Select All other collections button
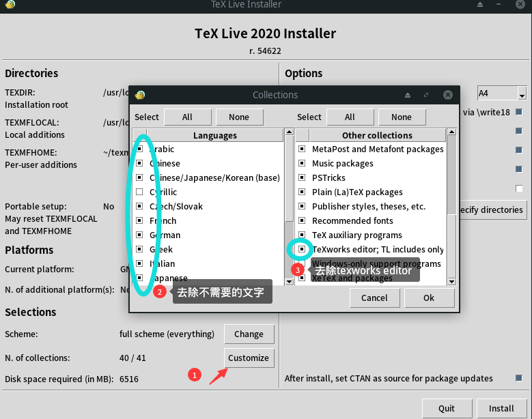The image size is (532, 419). [350, 117]
